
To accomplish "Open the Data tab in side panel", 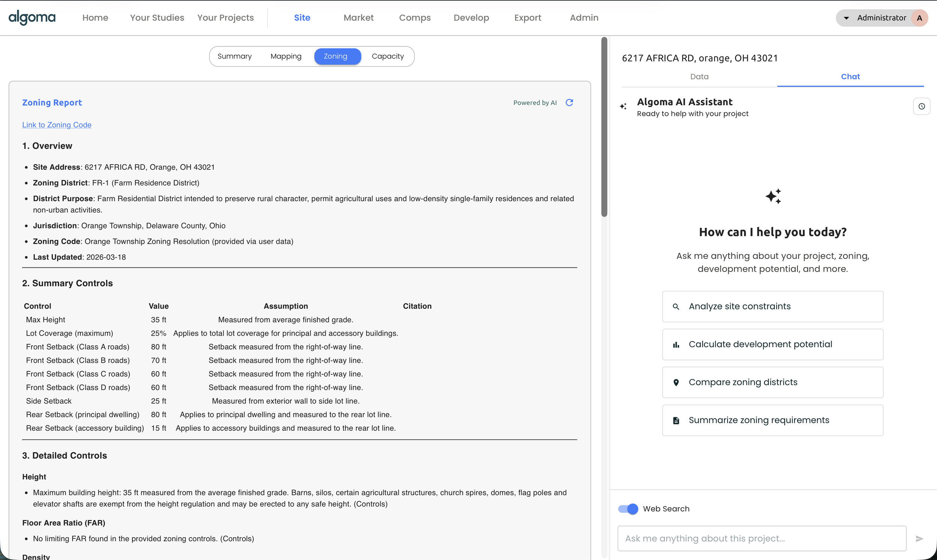I will tap(699, 77).
